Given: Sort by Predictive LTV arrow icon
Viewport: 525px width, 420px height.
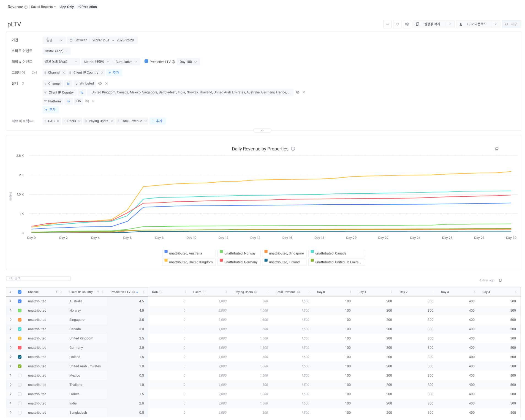Looking at the screenshot, I should (x=137, y=292).
